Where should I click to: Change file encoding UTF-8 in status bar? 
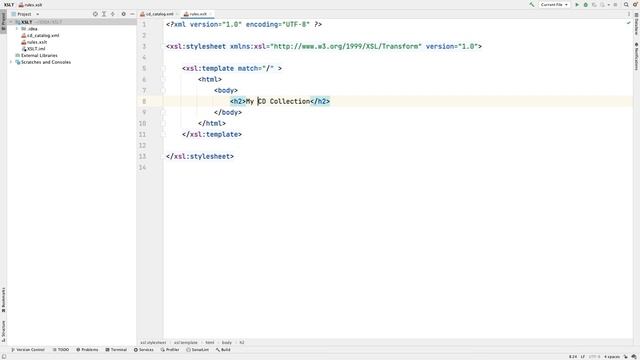[595, 357]
